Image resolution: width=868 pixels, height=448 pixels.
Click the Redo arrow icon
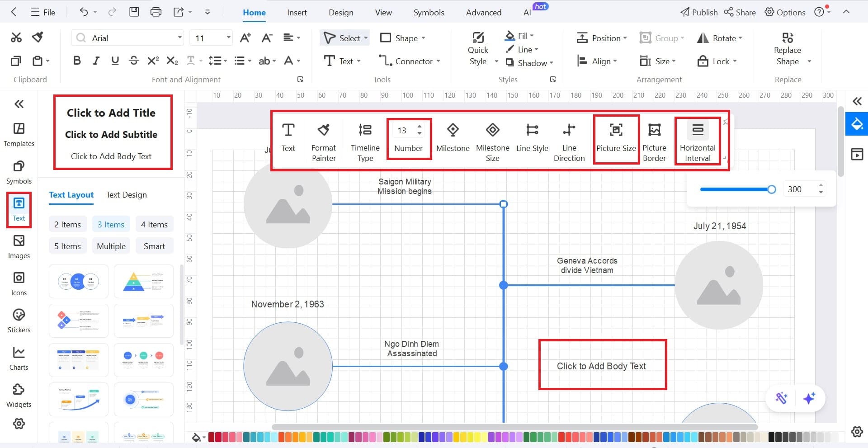pyautogui.click(x=112, y=12)
